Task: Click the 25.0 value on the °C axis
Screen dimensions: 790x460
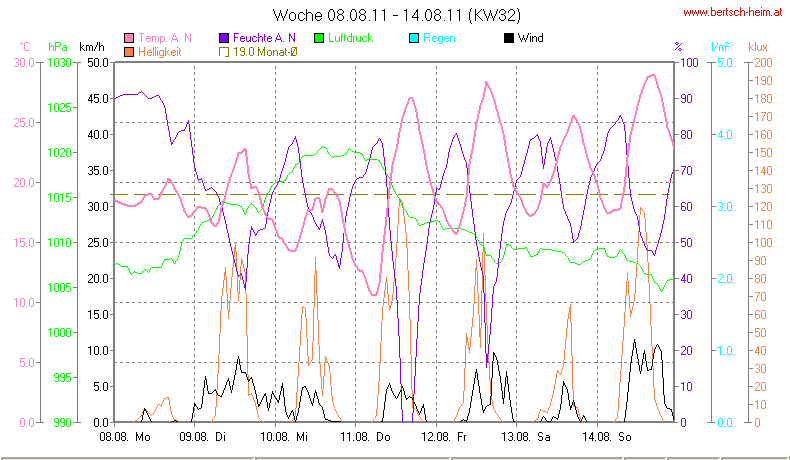Action: pyautogui.click(x=24, y=122)
